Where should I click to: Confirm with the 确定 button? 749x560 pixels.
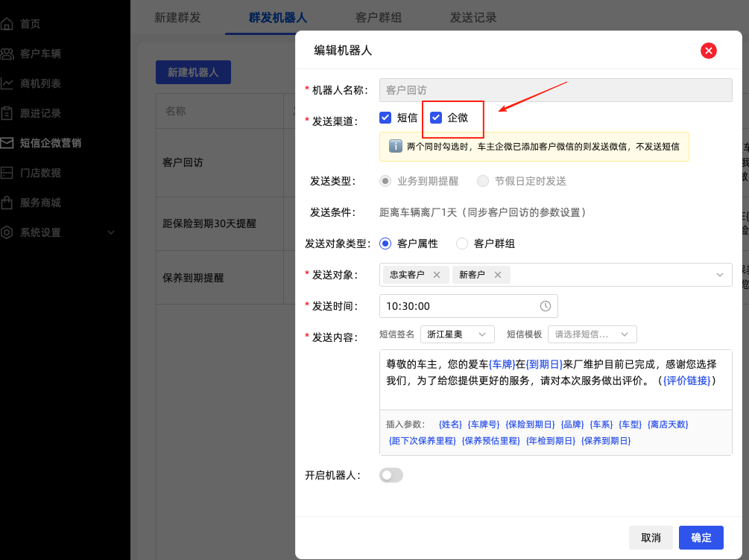tap(701, 538)
